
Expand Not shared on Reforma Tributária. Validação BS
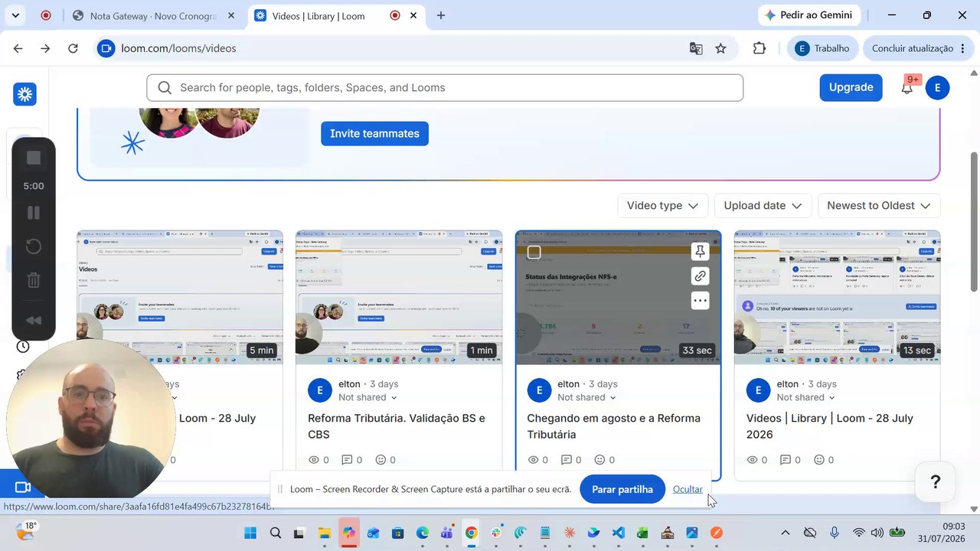pyautogui.click(x=368, y=397)
